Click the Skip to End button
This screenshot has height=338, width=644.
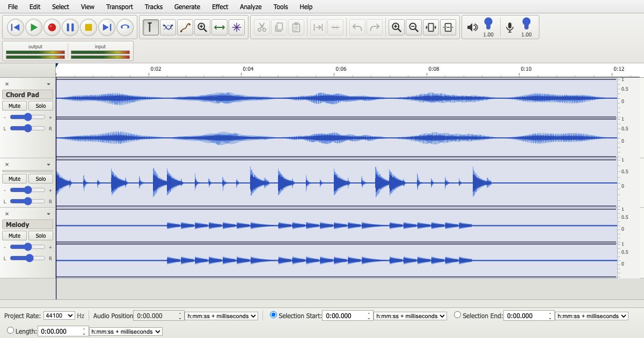(x=107, y=27)
